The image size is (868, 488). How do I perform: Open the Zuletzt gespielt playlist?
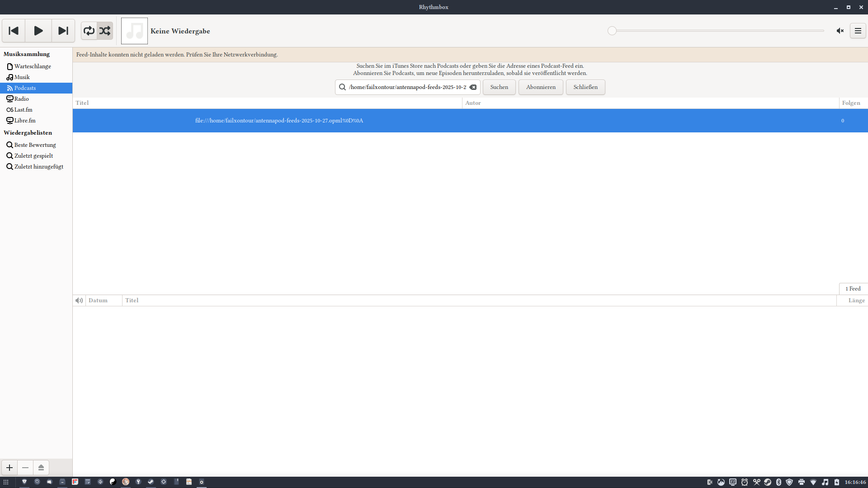pos(33,156)
